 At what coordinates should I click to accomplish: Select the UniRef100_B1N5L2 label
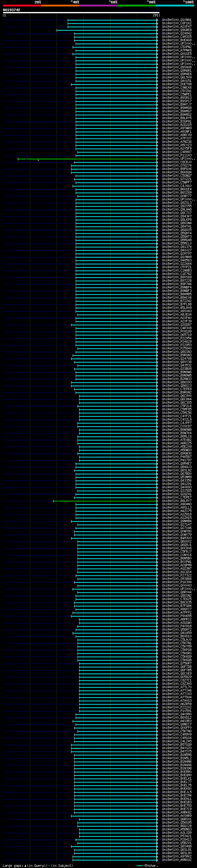pos(176,758)
